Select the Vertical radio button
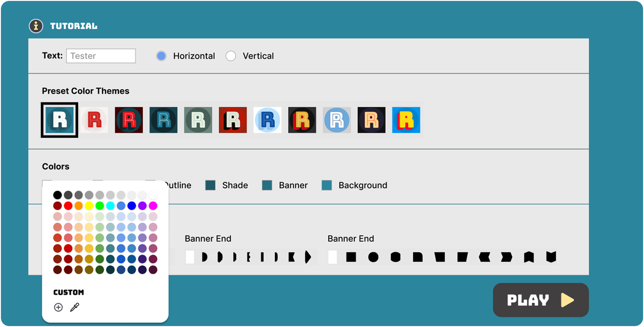 click(x=231, y=56)
